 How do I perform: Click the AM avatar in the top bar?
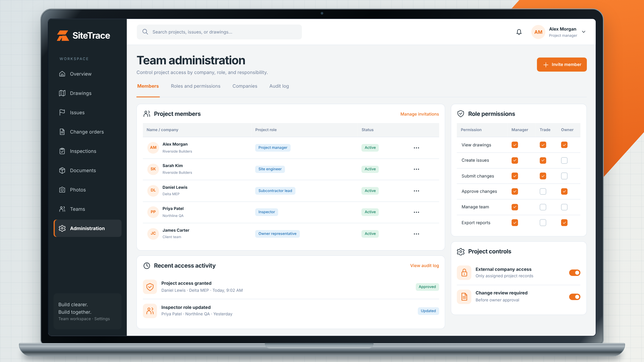538,32
